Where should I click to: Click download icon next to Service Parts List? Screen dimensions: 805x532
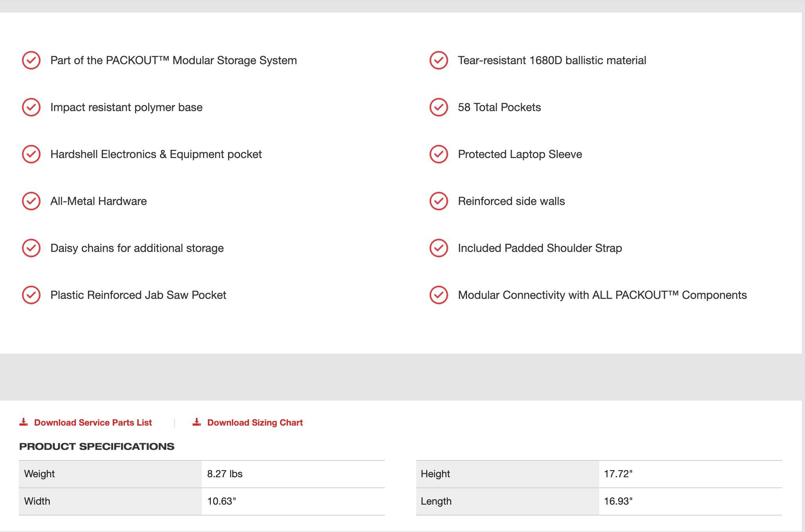tap(23, 422)
